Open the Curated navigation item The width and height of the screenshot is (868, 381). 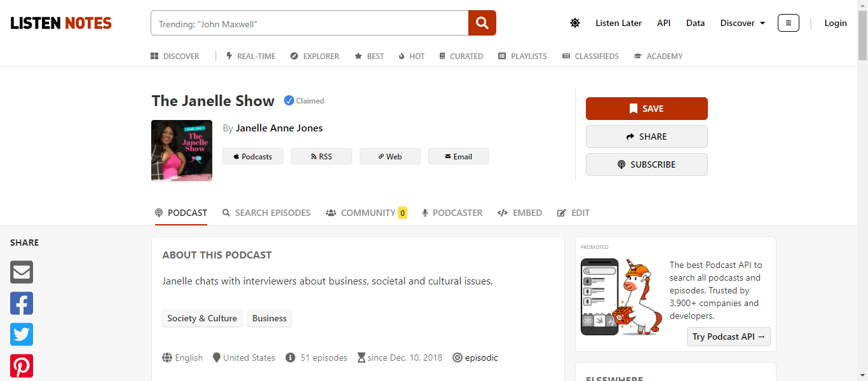point(461,56)
